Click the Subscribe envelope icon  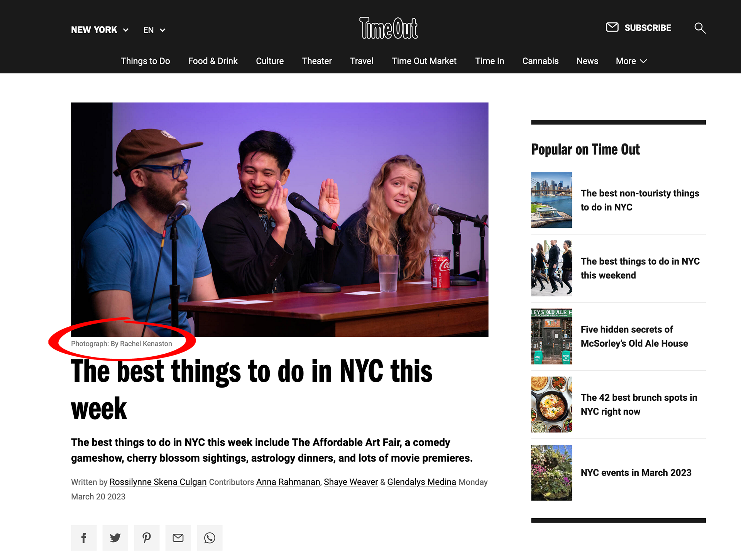(x=612, y=27)
